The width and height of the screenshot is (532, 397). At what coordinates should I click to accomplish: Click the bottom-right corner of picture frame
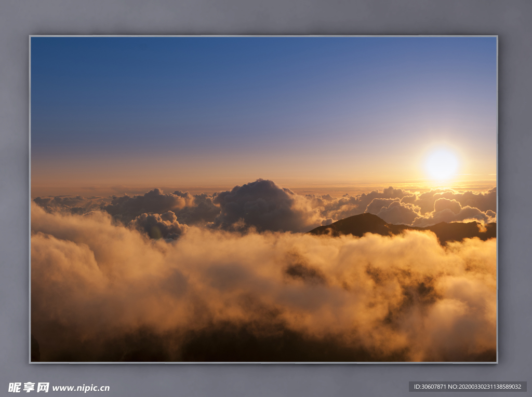click(496, 362)
